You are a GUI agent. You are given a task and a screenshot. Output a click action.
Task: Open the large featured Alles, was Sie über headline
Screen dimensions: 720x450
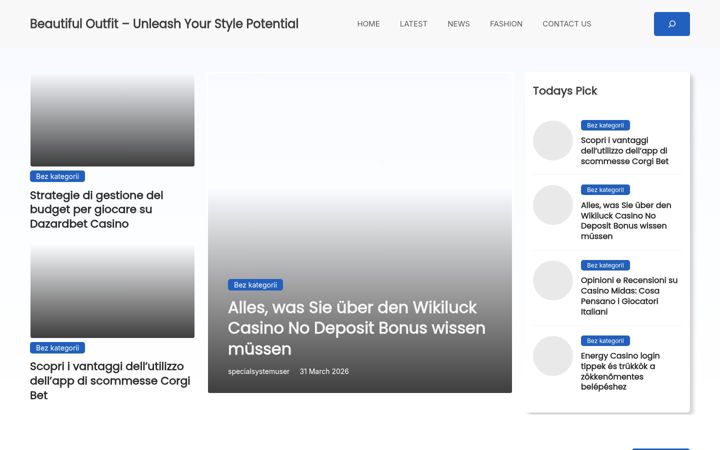(356, 328)
